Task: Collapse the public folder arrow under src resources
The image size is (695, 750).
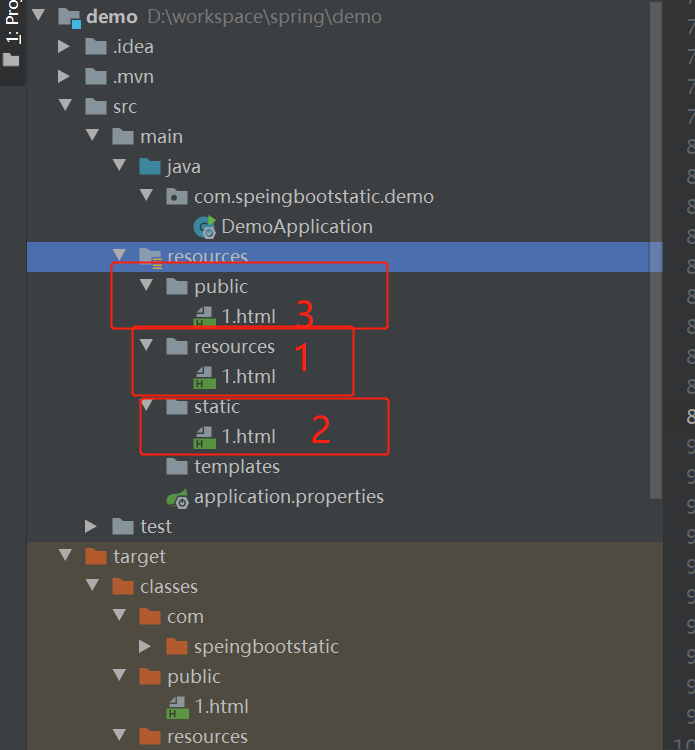Action: click(146, 286)
